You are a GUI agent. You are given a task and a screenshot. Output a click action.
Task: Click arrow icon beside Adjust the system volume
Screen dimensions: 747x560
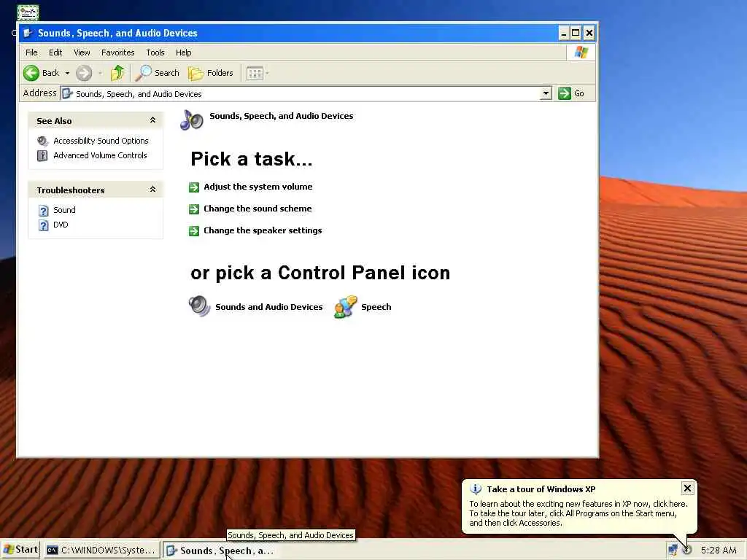194,187
